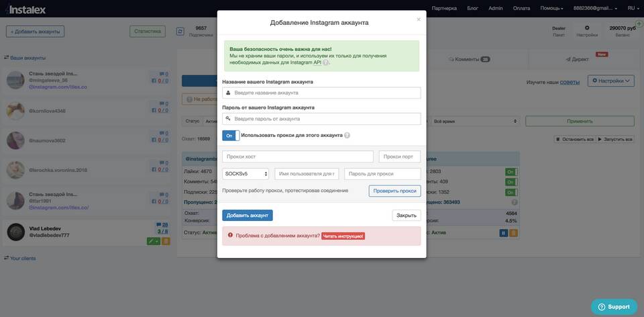Click comment count icon for Vlad Lebedev

coord(159,224)
